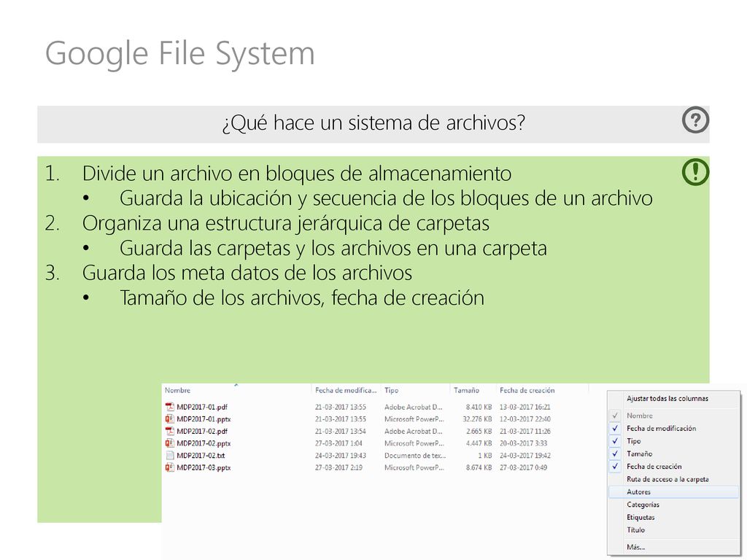Toggle the Nombre column checkmark

pyautogui.click(x=615, y=415)
